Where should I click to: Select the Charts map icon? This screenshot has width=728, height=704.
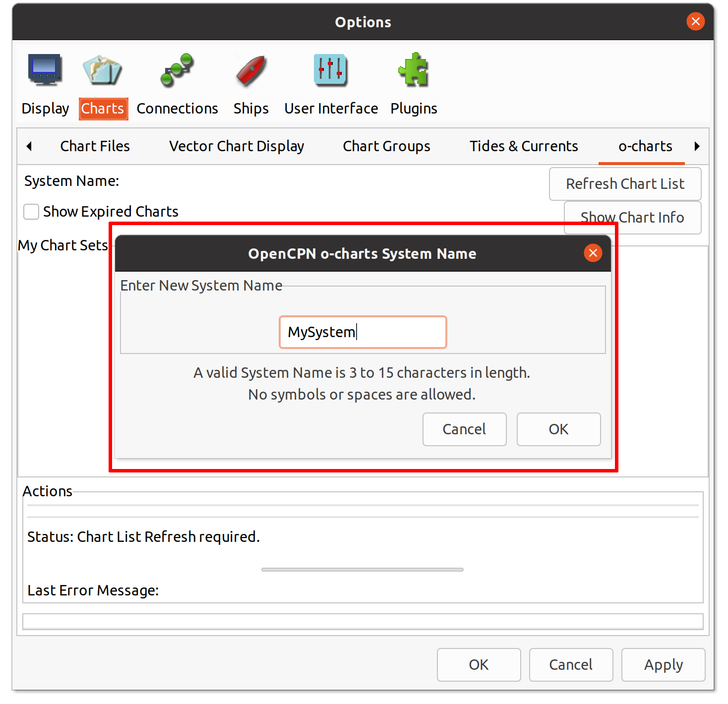[x=103, y=70]
